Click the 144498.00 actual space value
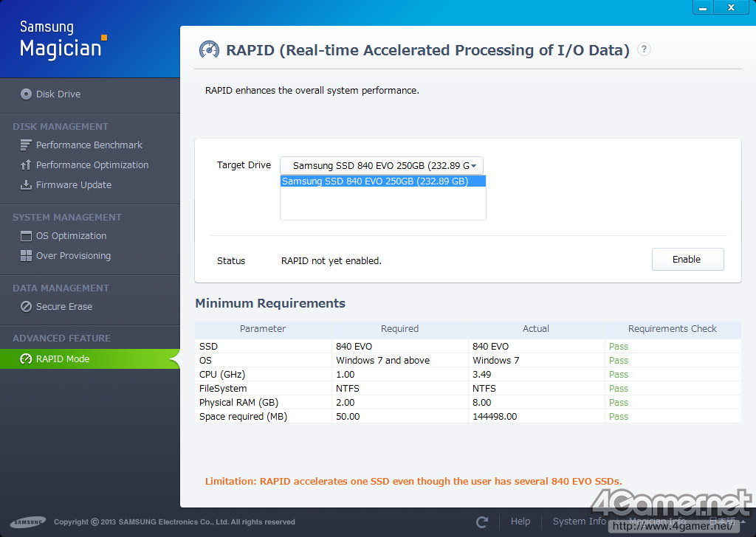The height and width of the screenshot is (537, 756). [x=495, y=416]
